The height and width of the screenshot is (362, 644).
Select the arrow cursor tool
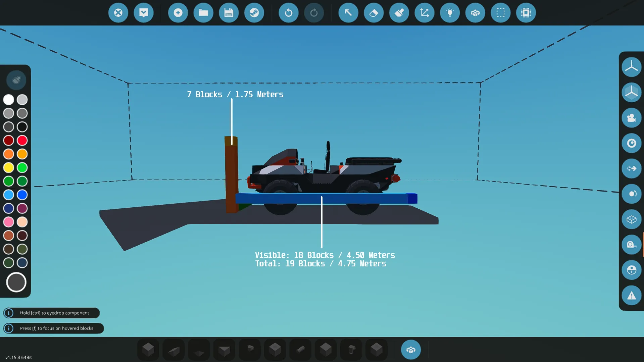[x=348, y=13]
